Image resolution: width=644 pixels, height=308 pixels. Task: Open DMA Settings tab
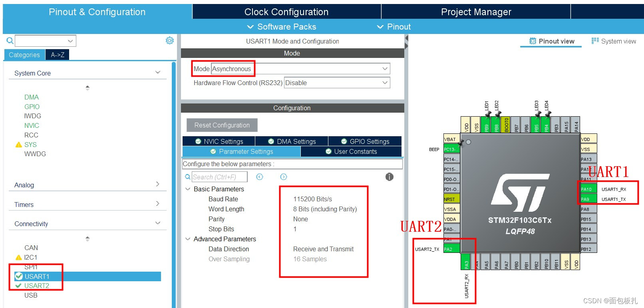click(x=292, y=141)
